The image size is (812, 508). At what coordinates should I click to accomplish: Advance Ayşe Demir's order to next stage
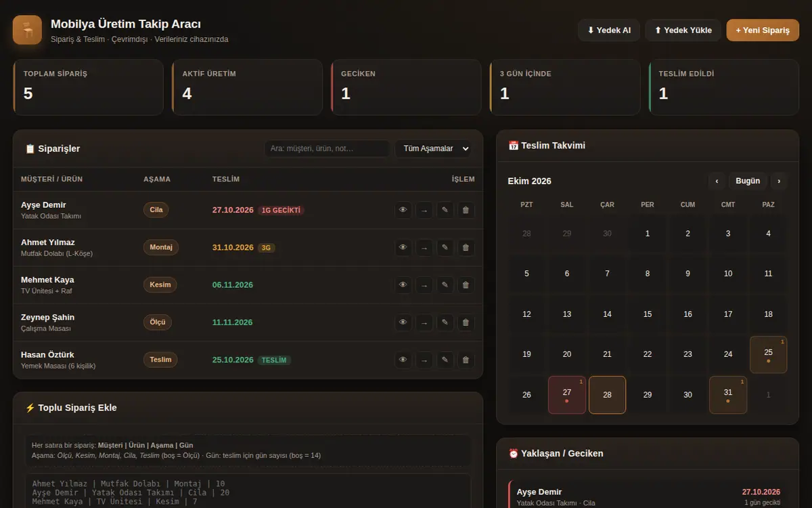click(x=424, y=210)
